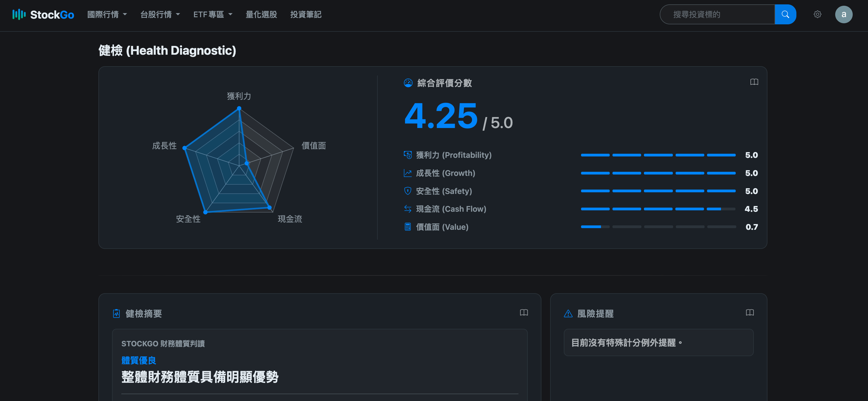Expand the ETF 專區 dropdown menu
The width and height of the screenshot is (868, 401).
point(213,14)
